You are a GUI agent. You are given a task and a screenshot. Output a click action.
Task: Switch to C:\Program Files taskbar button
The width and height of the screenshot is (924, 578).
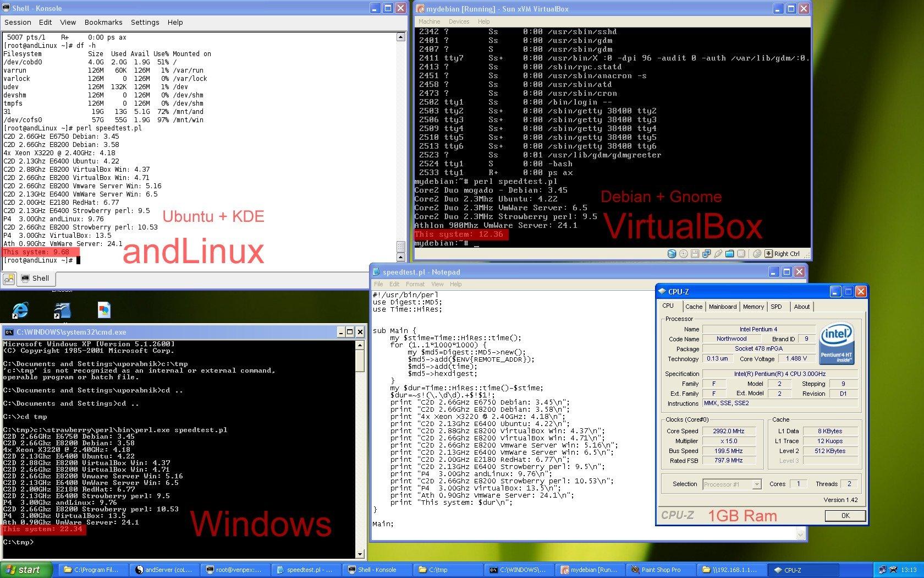click(92, 570)
